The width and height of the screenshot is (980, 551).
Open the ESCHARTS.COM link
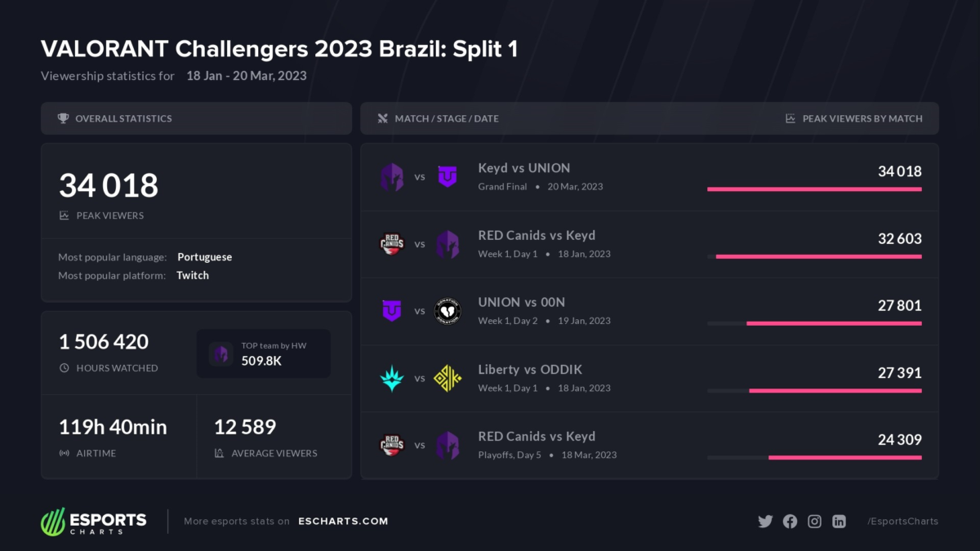[343, 521]
